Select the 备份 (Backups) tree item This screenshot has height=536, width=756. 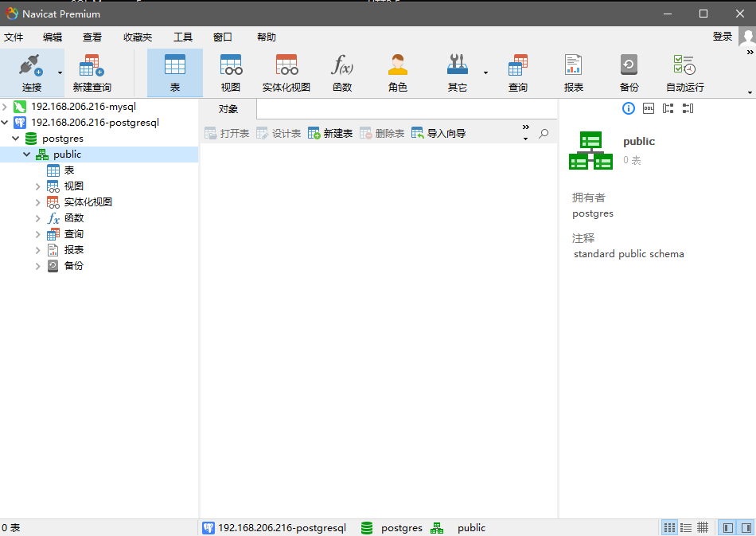74,266
